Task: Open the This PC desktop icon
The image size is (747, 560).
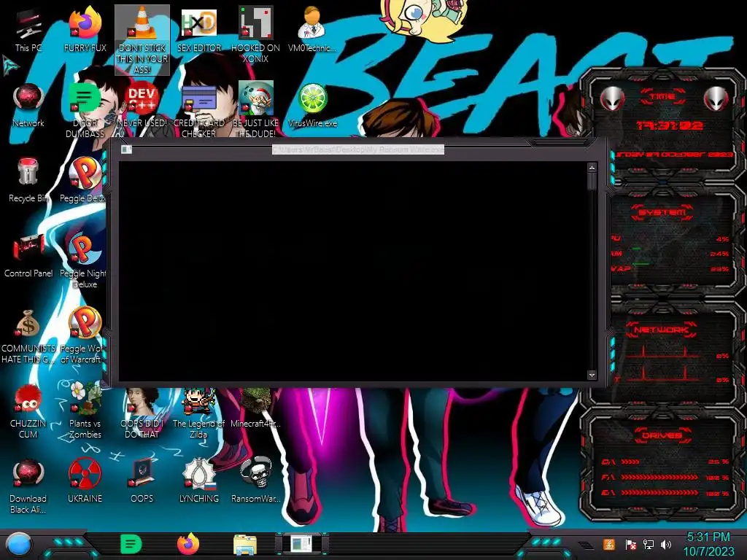Action: click(x=28, y=29)
